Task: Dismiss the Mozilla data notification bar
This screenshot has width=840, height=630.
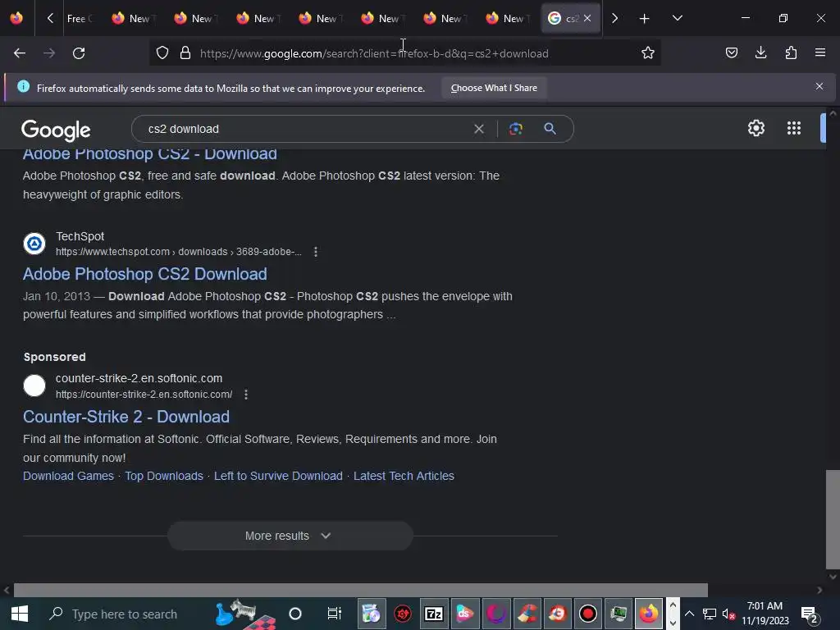Action: (x=819, y=86)
